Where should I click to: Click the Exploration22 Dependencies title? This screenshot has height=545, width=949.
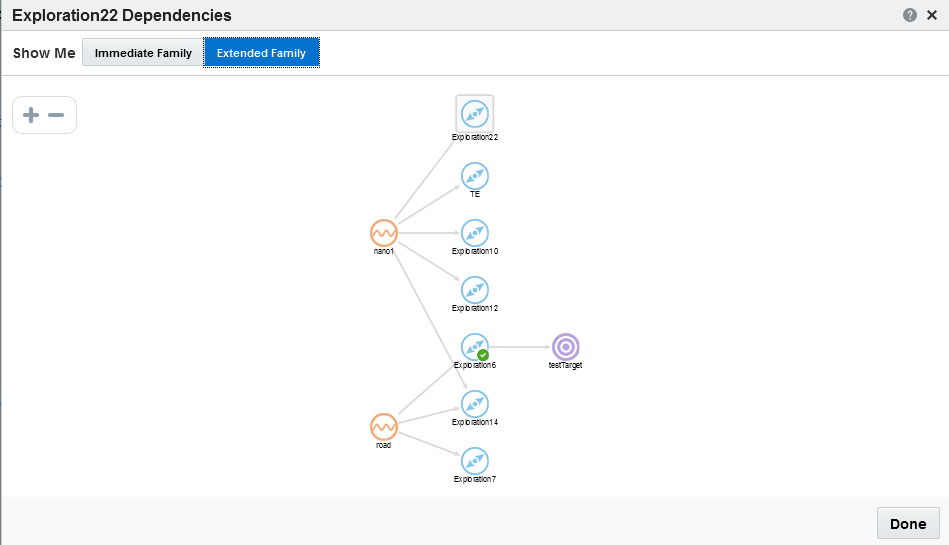click(x=122, y=15)
